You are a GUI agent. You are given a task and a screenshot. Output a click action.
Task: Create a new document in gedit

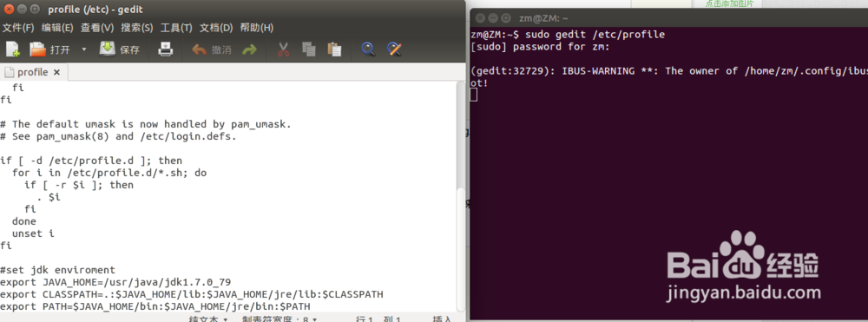point(13,49)
